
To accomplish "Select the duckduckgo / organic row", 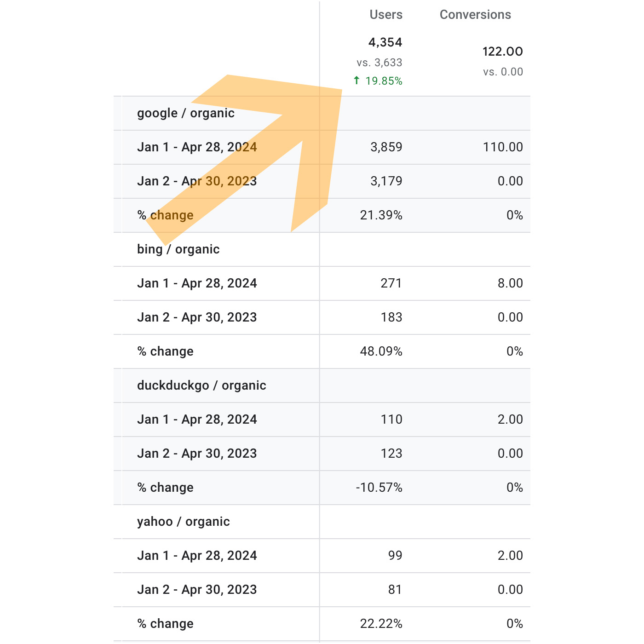I will click(x=201, y=385).
